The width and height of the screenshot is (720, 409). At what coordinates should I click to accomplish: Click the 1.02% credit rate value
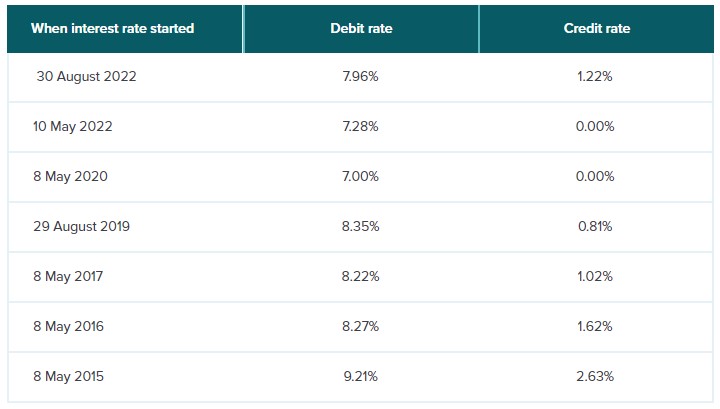click(x=597, y=276)
